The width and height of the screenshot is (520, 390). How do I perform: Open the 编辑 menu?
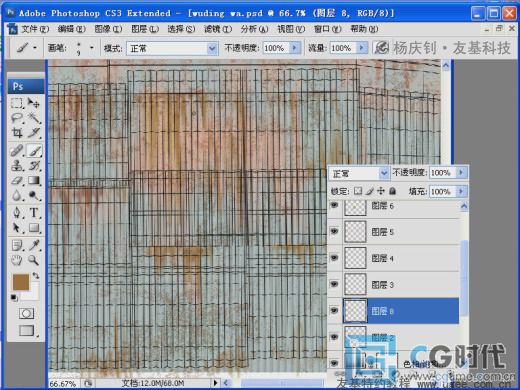click(71, 29)
